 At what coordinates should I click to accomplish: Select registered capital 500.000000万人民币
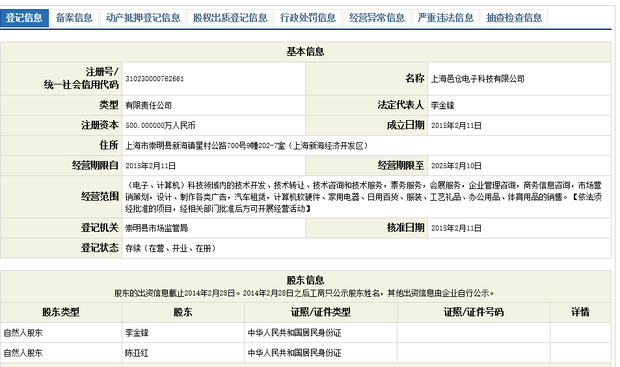[161, 126]
